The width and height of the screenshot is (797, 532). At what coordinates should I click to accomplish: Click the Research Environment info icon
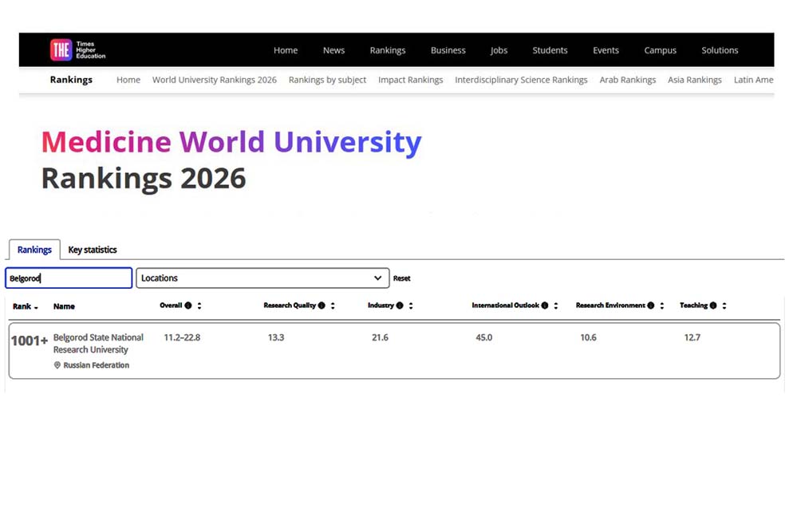(651, 305)
